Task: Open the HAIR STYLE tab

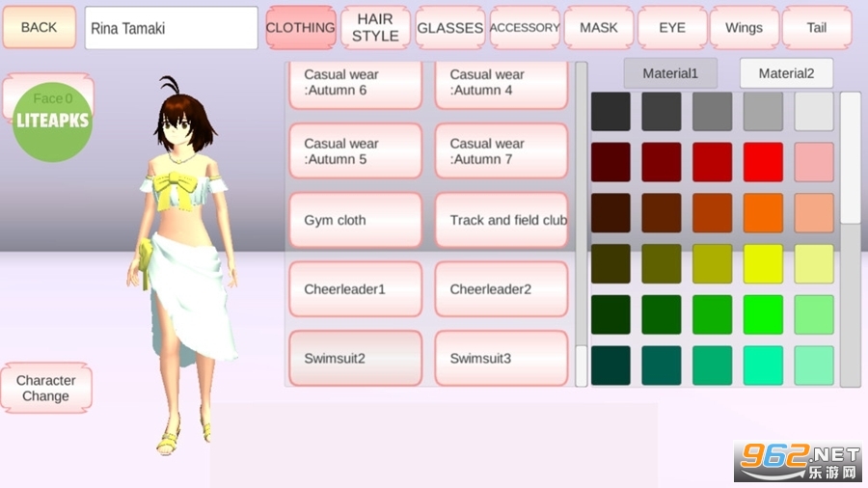Action: click(x=375, y=27)
